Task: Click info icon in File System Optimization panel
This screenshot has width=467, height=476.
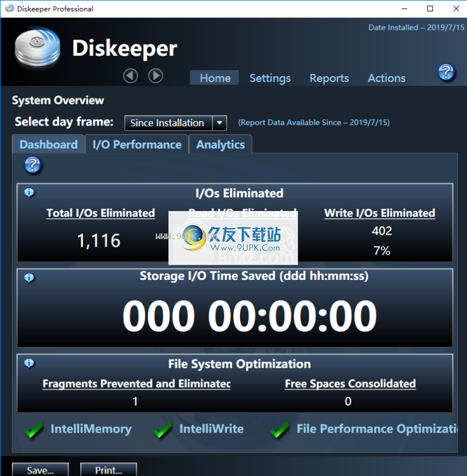Action: (x=29, y=363)
